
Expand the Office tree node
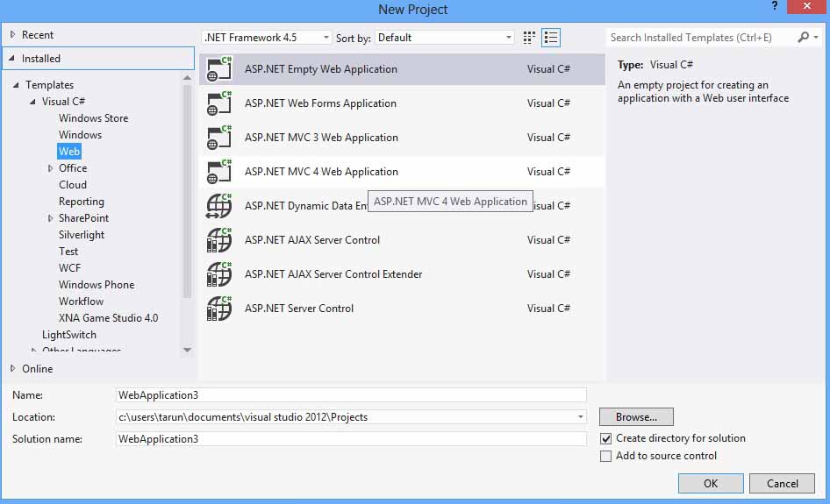point(50,168)
